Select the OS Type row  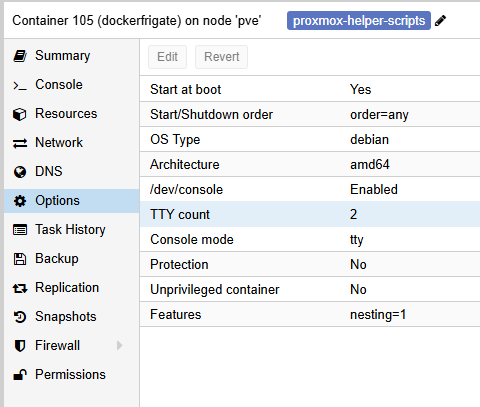[310, 139]
